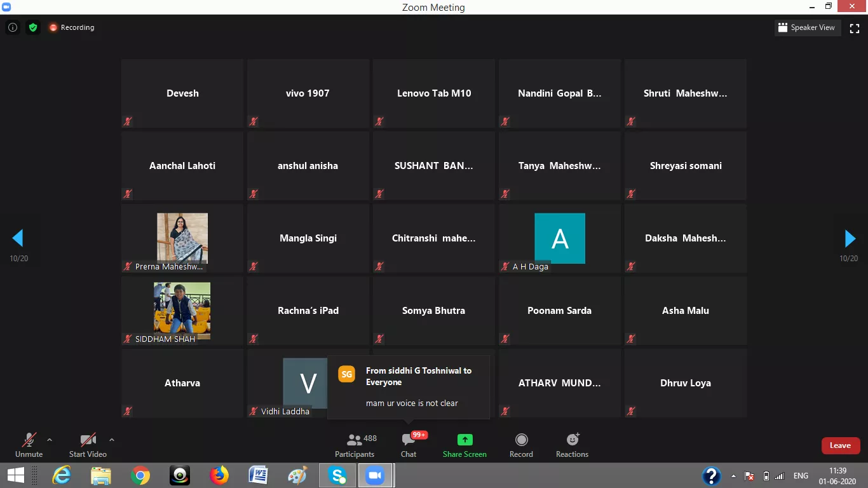Screen dimensions: 868x488
Task: Start Video camera toggle
Action: (88, 445)
